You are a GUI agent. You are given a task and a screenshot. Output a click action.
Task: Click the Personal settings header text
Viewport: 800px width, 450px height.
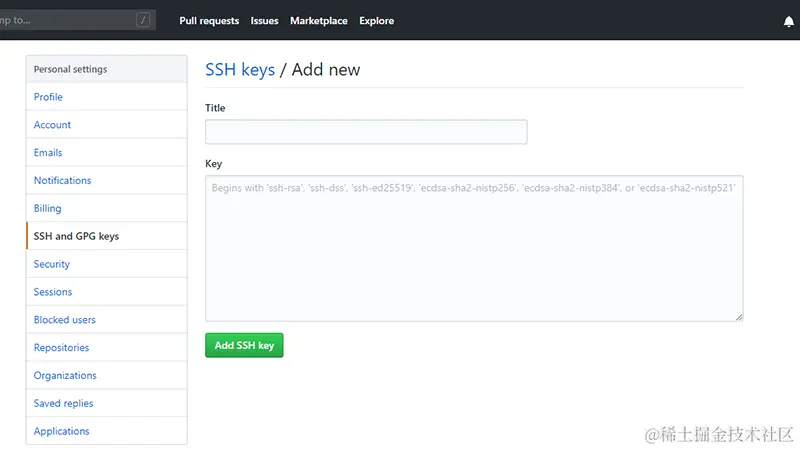pyautogui.click(x=70, y=69)
